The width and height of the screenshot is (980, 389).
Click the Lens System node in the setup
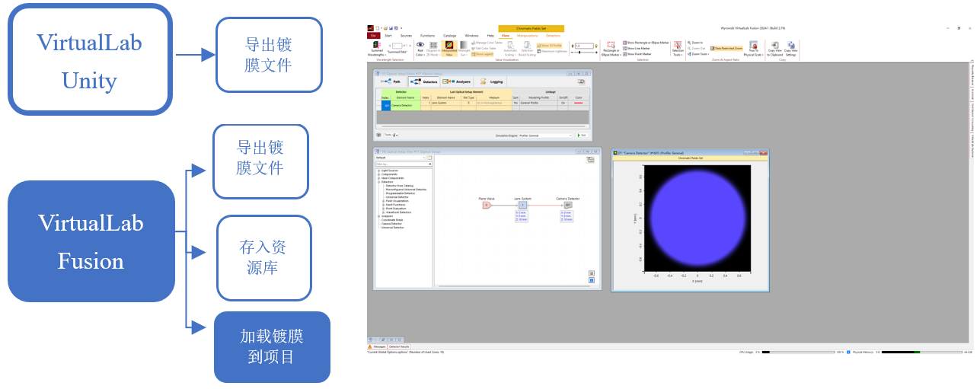coord(522,205)
